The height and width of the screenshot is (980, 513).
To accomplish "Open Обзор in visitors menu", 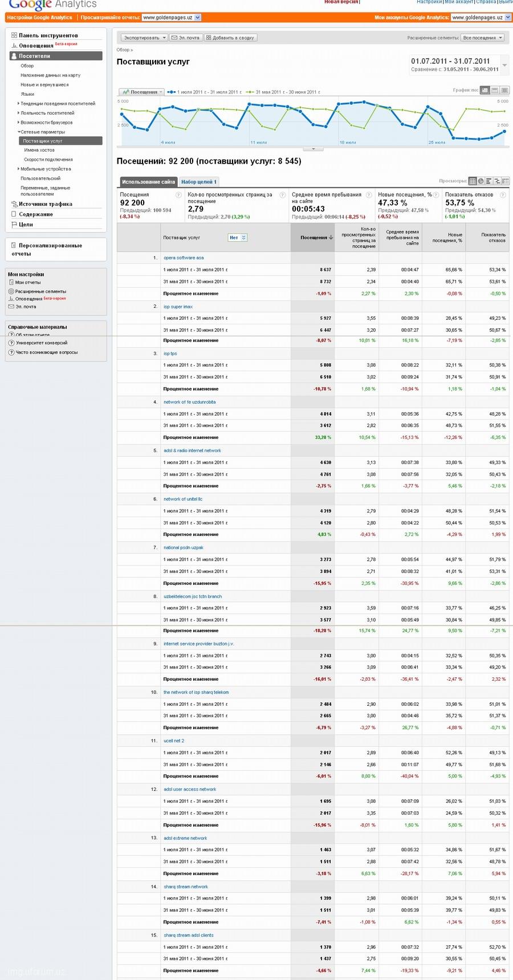I will click(27, 66).
